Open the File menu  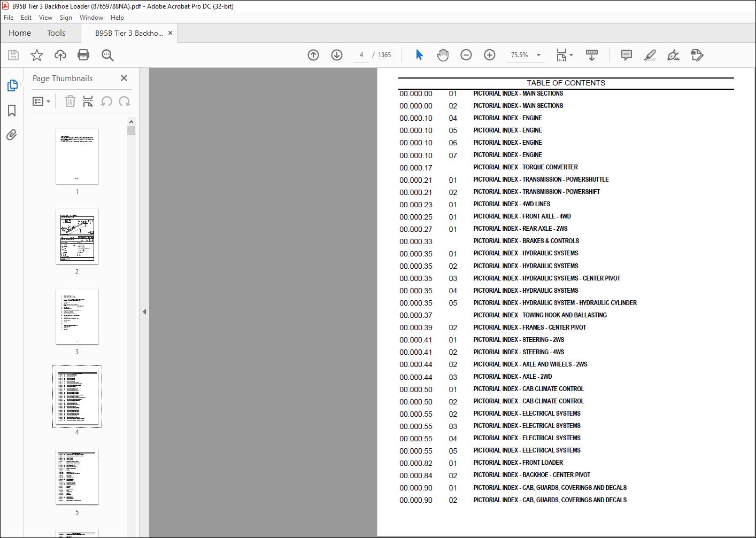point(9,18)
